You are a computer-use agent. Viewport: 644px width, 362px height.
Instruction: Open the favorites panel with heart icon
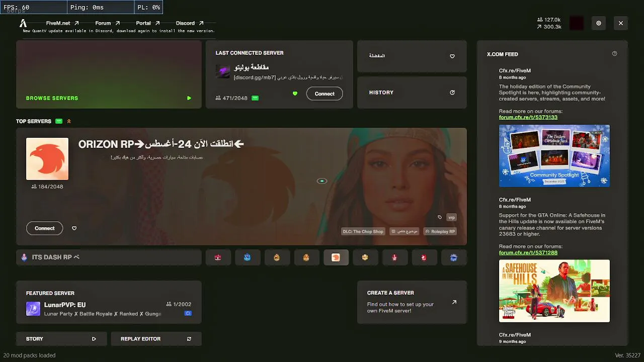coord(412,56)
